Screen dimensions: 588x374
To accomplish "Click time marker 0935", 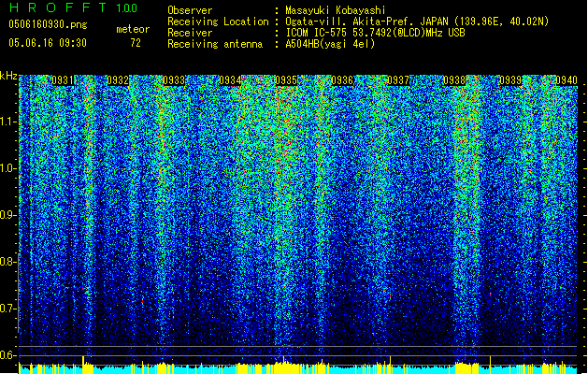I will pos(286,80).
